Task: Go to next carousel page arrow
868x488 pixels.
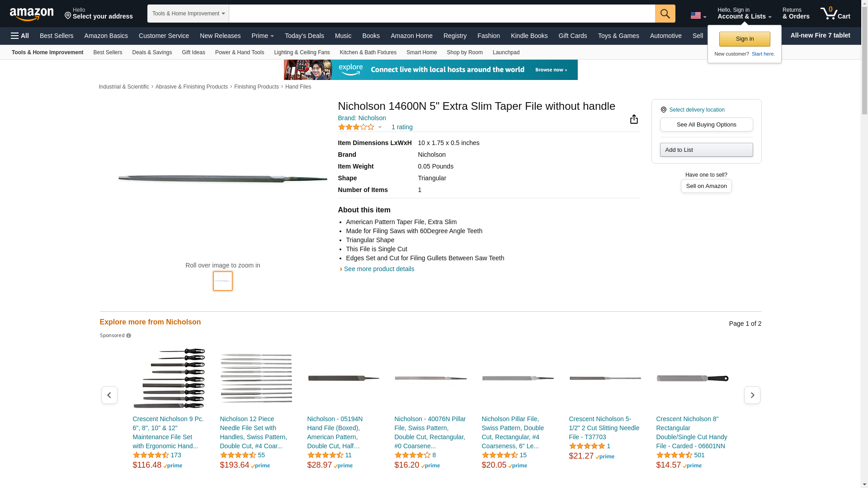Action: click(x=752, y=395)
